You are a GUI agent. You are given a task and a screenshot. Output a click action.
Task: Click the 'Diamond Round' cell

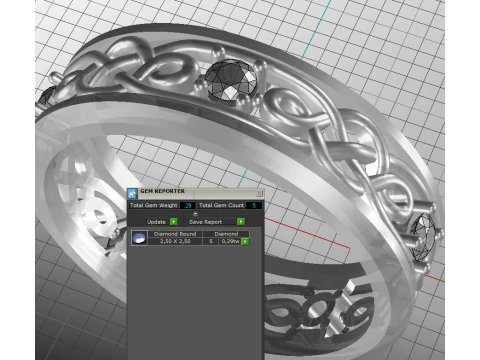(x=175, y=234)
